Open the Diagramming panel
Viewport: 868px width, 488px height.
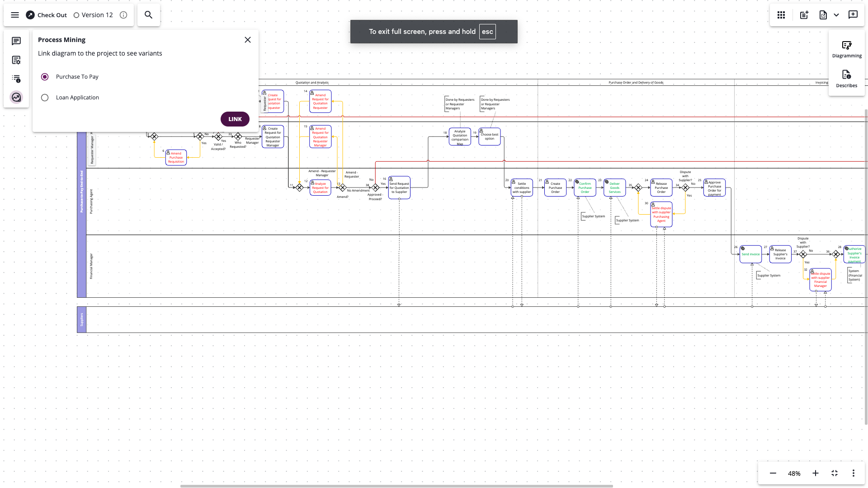point(846,49)
